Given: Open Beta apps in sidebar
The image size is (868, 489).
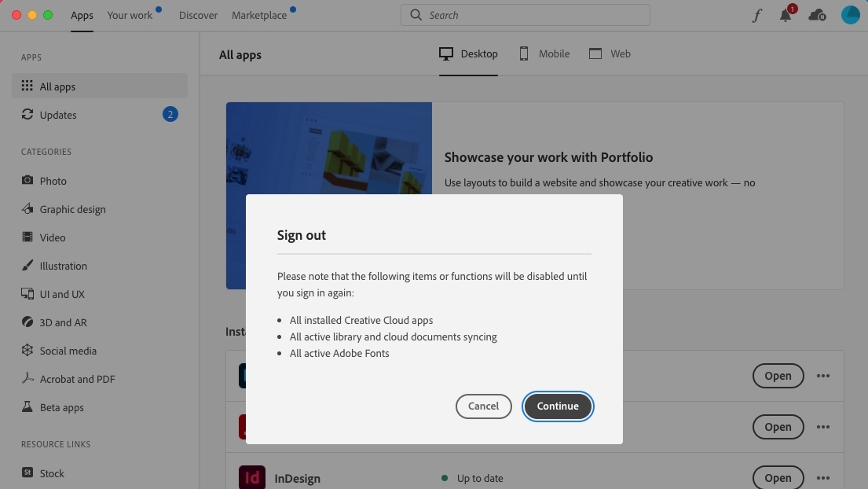Looking at the screenshot, I should click(x=61, y=407).
